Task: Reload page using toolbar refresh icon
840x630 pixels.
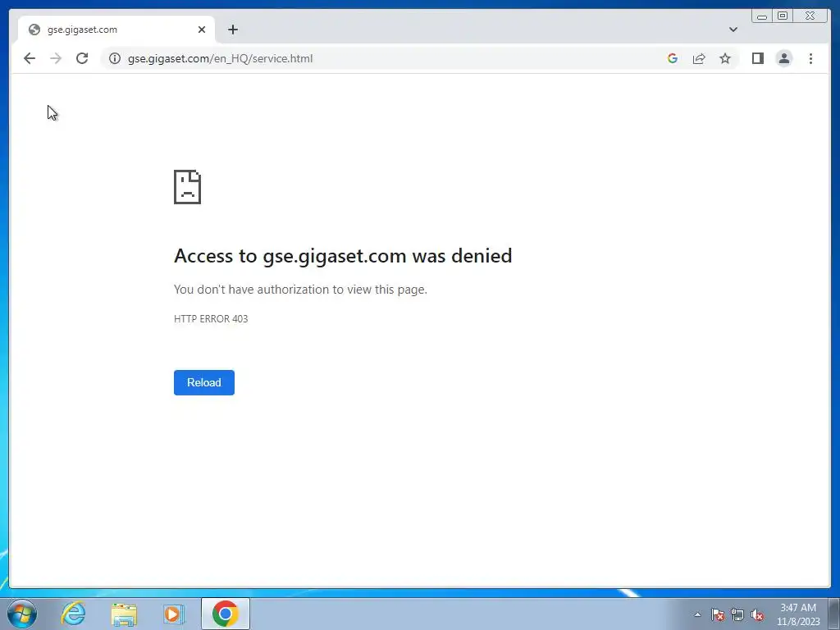Action: [x=82, y=58]
